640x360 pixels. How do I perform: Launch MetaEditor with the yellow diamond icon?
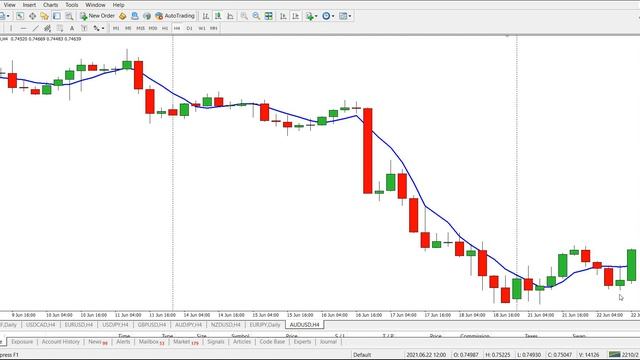point(122,16)
